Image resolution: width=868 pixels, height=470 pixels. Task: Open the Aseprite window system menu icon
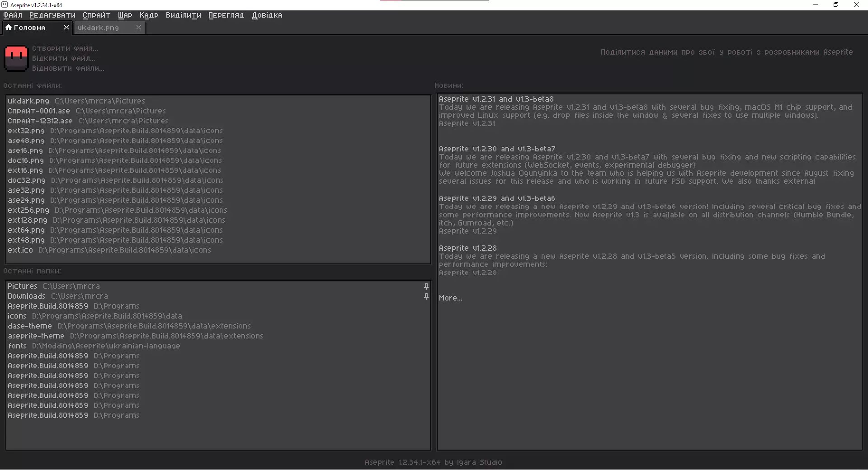[5, 5]
